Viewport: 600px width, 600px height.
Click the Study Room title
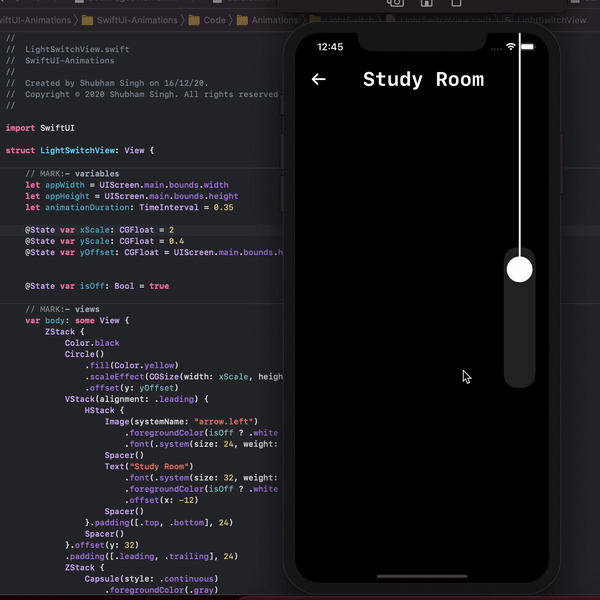(423, 80)
